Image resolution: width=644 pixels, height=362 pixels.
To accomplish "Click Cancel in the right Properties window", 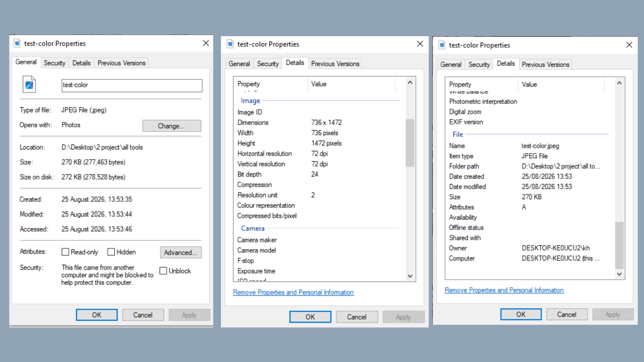I will click(x=567, y=314).
